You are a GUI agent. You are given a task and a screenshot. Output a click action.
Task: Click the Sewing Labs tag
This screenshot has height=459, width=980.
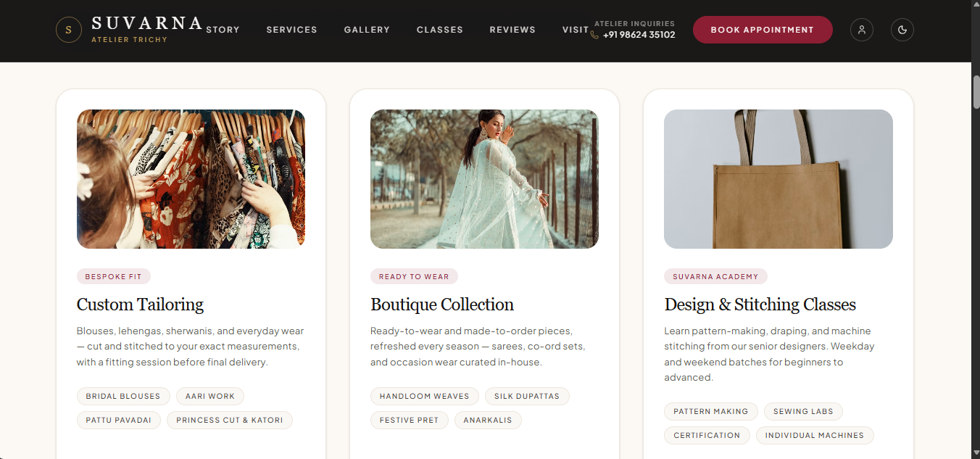[x=803, y=411]
